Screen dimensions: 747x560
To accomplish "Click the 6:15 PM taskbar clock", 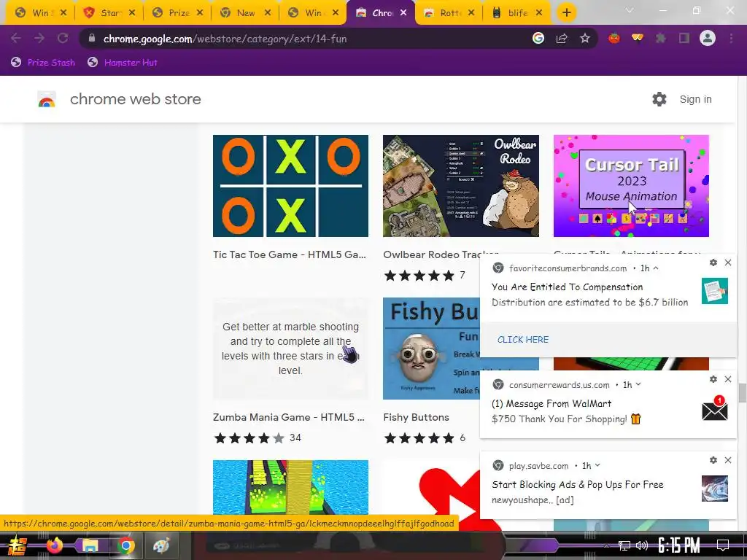I will (679, 545).
